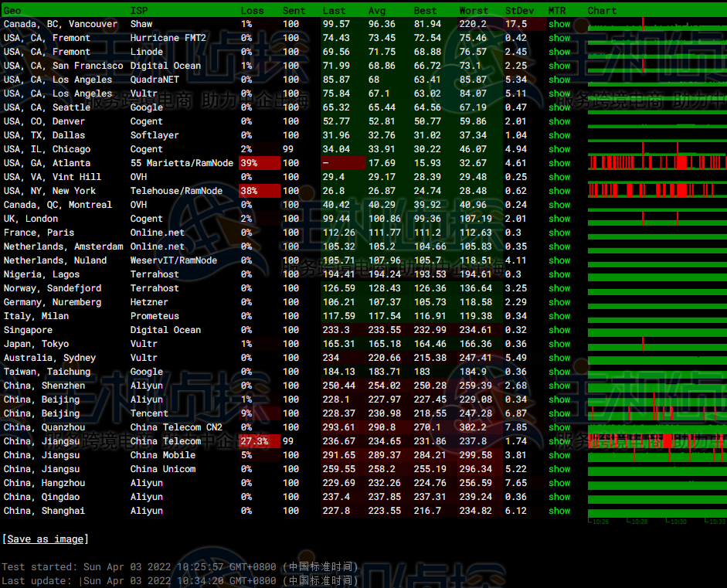Show MTR for Japan, Tokyo Vultr
727x588 pixels.
coord(559,344)
